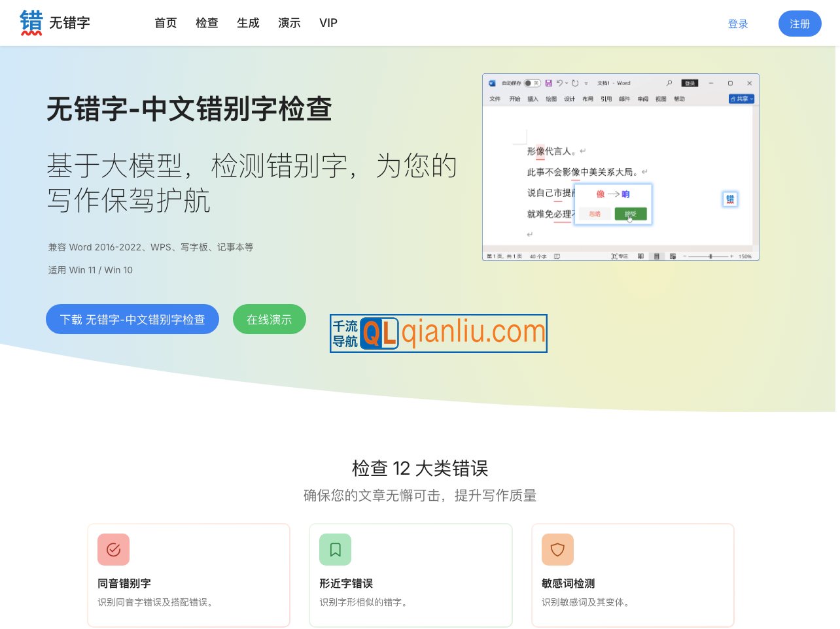Click the Undo arrow icon in Word
840x629 pixels.
pyautogui.click(x=559, y=83)
